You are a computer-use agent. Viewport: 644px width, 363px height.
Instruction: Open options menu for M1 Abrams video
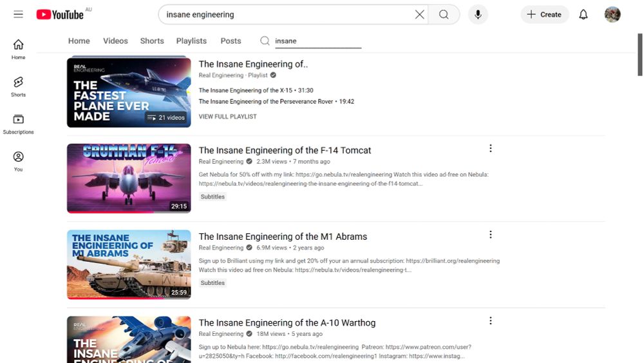[x=490, y=235]
